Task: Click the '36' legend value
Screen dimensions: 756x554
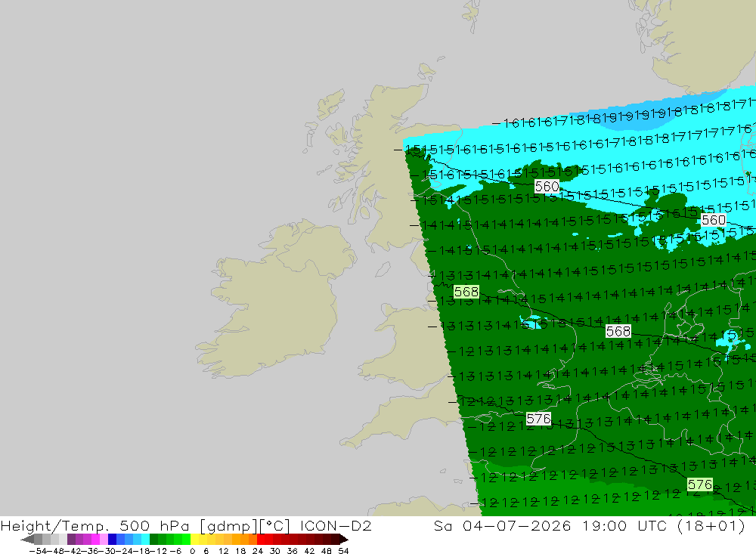Action: click(x=292, y=551)
